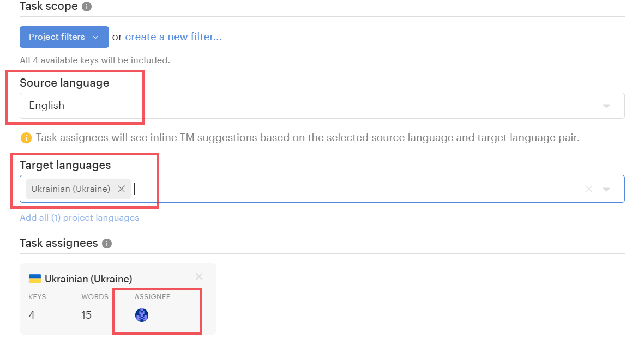644x340 pixels.
Task: Open the Project filters button
Action: point(57,37)
